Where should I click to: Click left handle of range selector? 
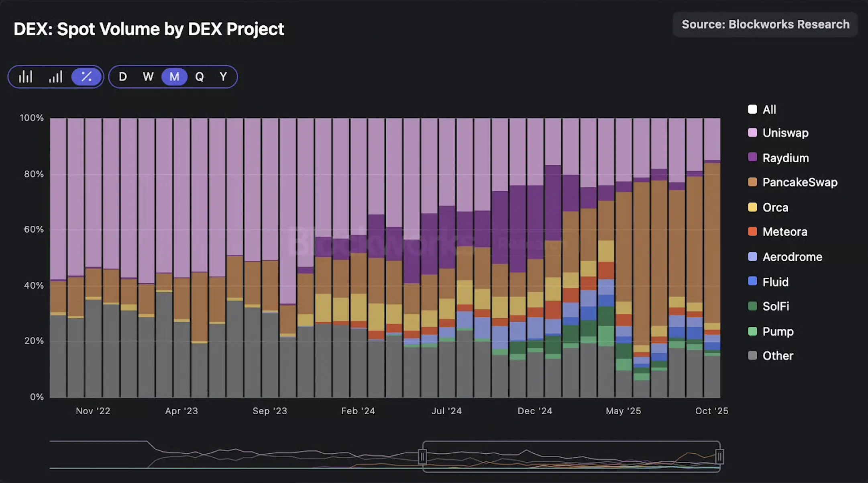pos(422,456)
